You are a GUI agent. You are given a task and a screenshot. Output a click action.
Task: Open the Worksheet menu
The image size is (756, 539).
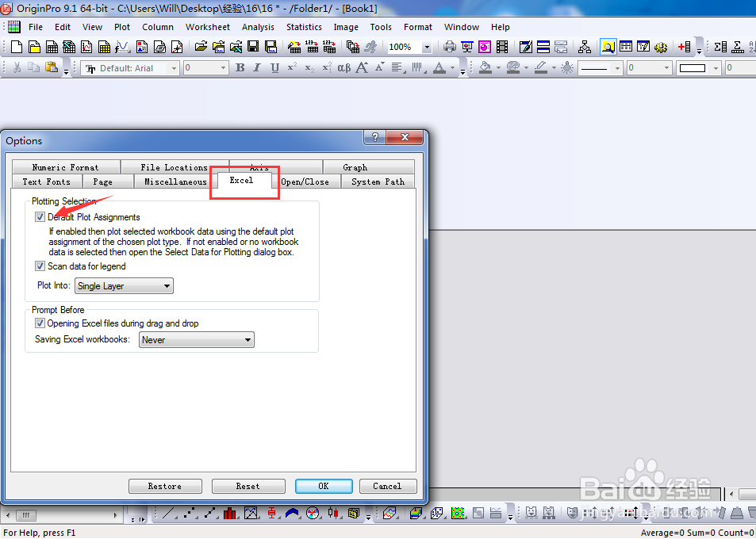click(x=208, y=27)
